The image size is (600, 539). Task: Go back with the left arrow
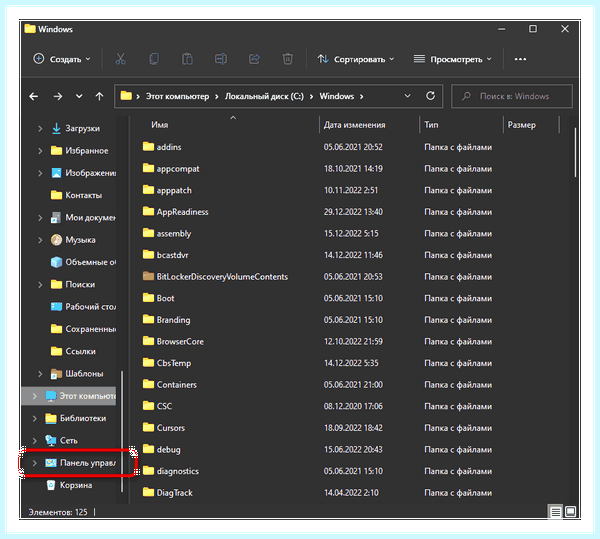pos(34,96)
